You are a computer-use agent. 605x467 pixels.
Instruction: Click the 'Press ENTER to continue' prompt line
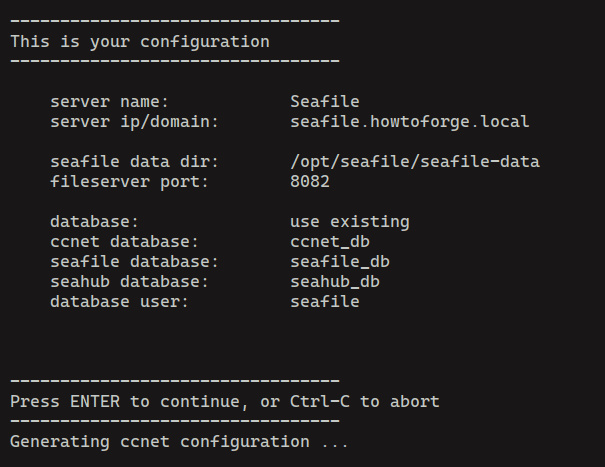coord(224,402)
